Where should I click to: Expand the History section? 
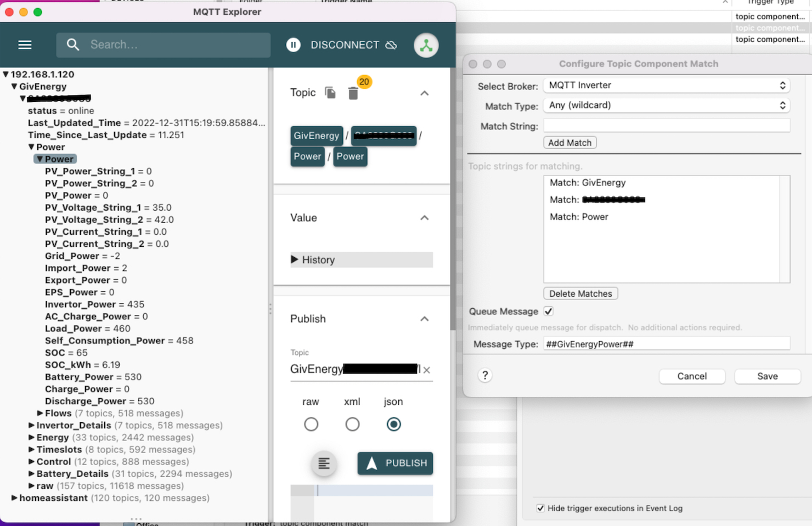(362, 259)
